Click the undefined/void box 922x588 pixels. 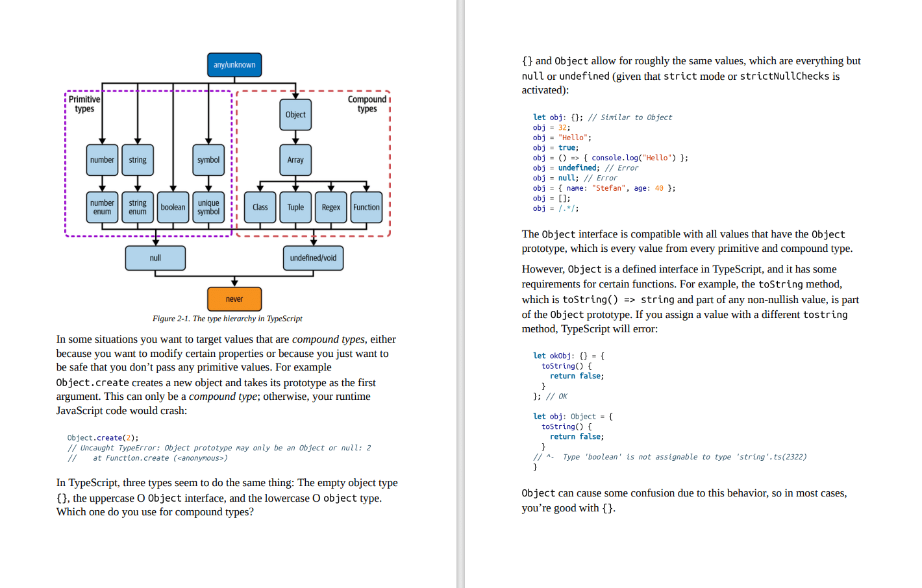[314, 258]
